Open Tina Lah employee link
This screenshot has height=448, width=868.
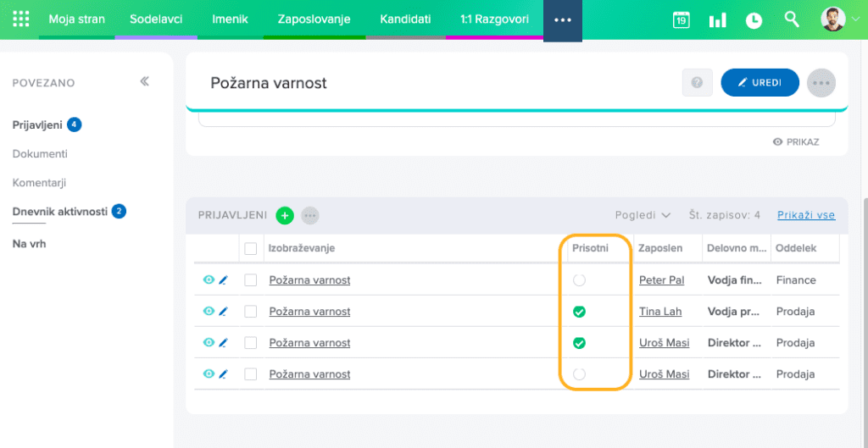(x=660, y=312)
